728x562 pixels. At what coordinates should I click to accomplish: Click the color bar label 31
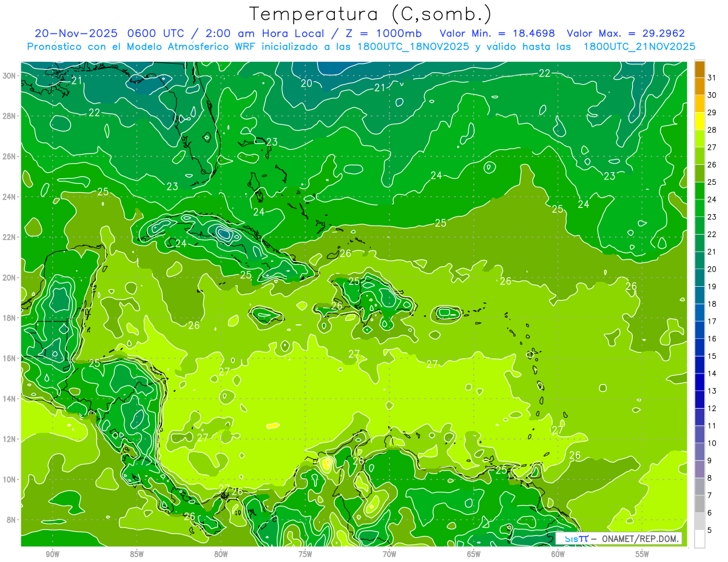pos(712,78)
